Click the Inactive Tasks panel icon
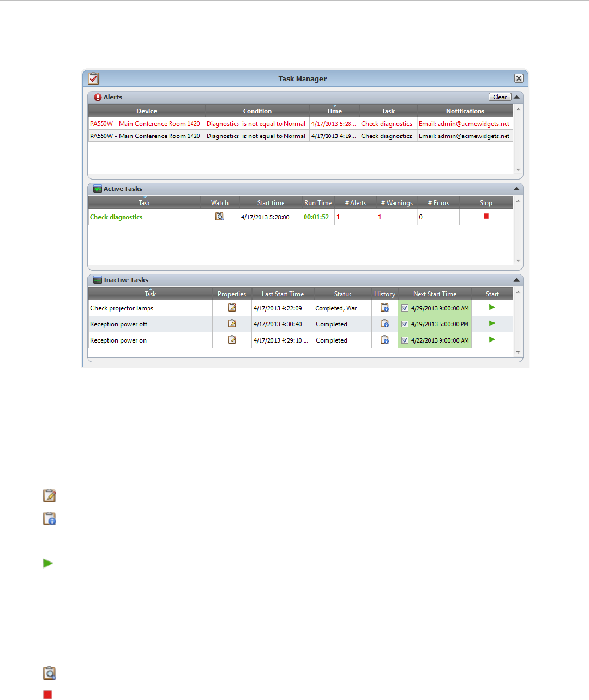 pos(98,280)
